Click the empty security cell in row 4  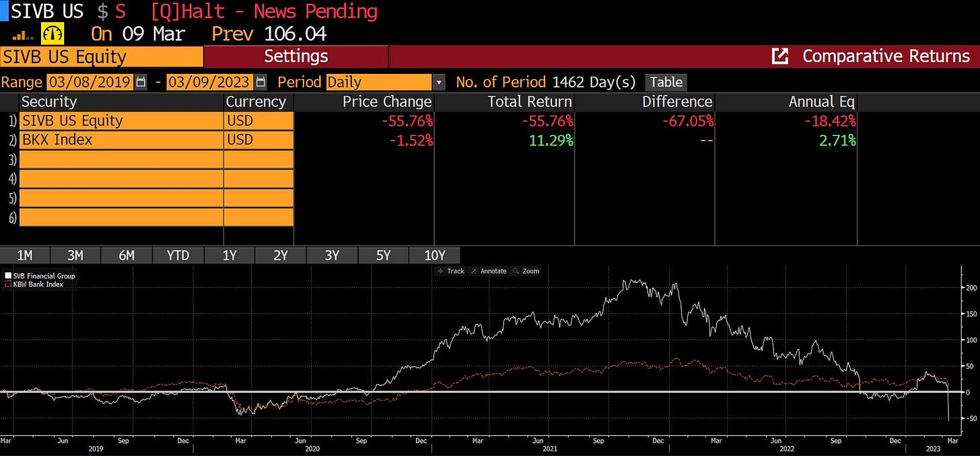pos(122,179)
